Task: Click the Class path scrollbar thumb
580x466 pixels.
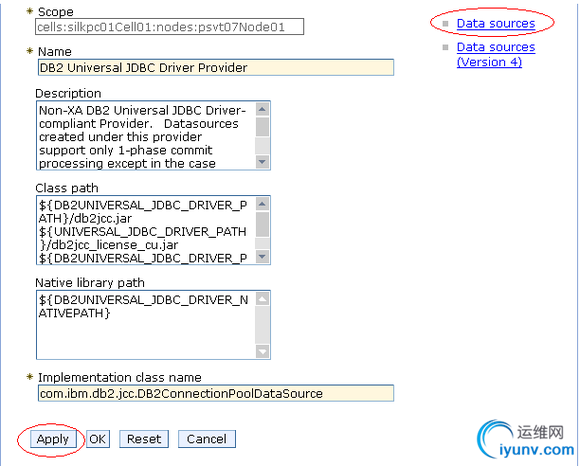Action: pyautogui.click(x=262, y=224)
